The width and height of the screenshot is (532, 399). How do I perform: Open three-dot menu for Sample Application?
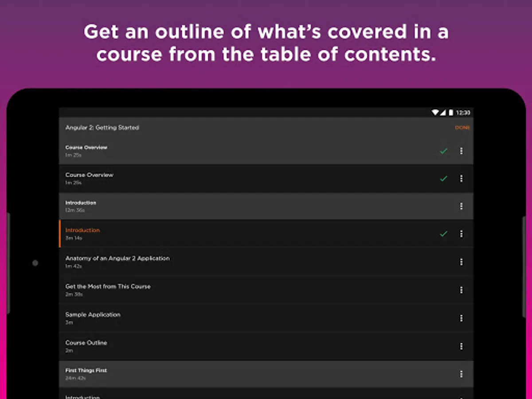tap(461, 318)
